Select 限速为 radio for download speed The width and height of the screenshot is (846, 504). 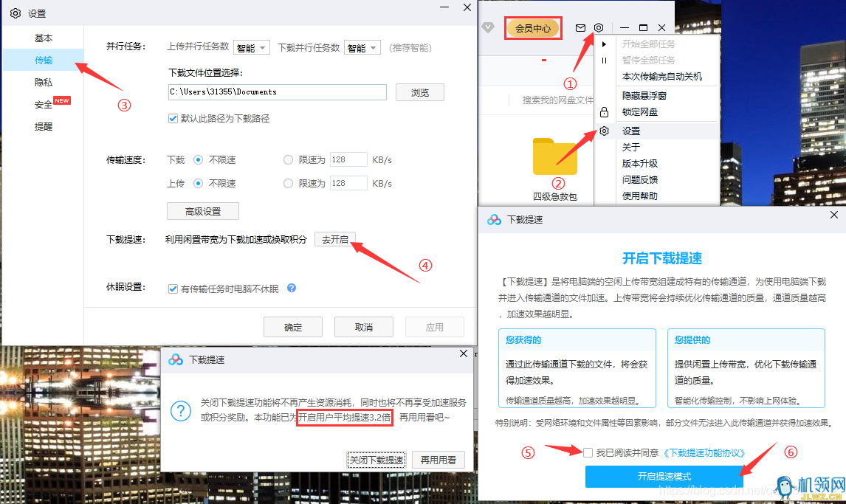(x=288, y=159)
